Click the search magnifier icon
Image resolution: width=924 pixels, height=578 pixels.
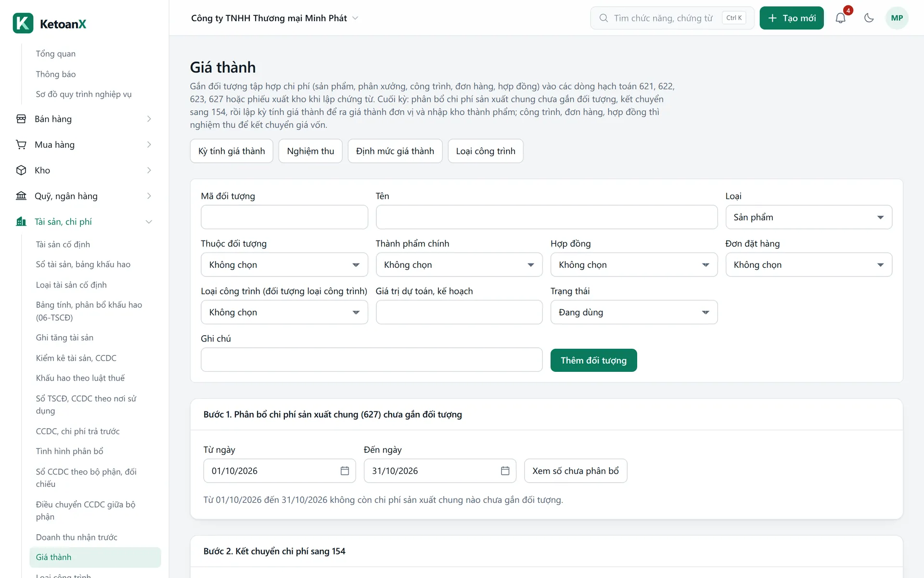(x=603, y=18)
